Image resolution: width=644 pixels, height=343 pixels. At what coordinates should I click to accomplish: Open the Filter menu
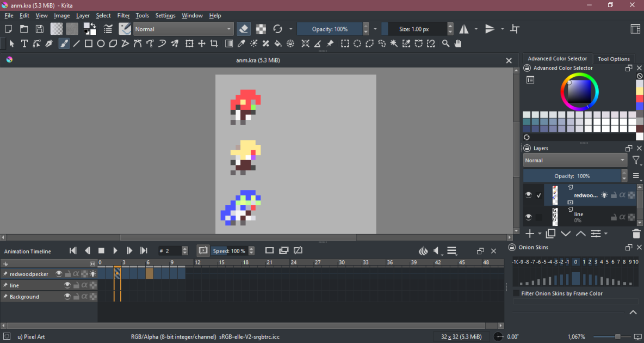click(123, 16)
